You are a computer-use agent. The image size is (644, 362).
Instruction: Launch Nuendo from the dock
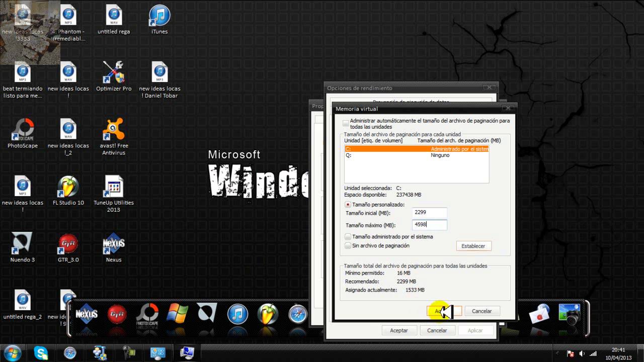click(x=207, y=314)
